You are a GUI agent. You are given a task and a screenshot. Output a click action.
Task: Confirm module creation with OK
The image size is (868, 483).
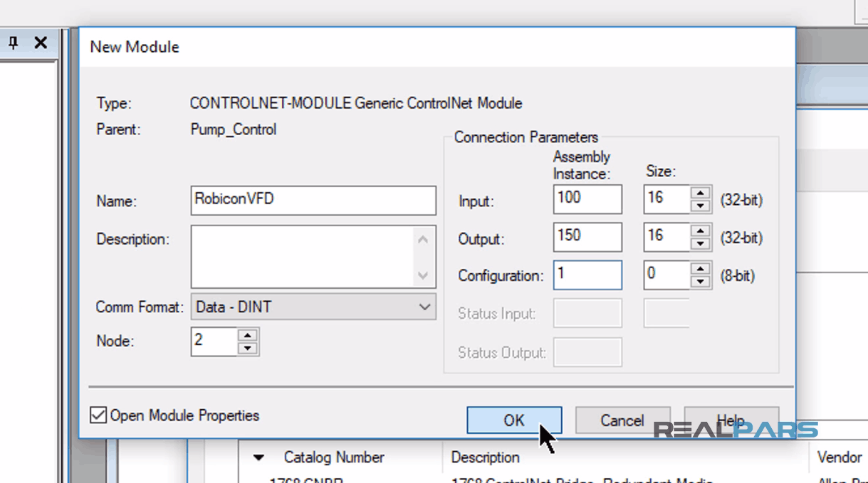(514, 420)
